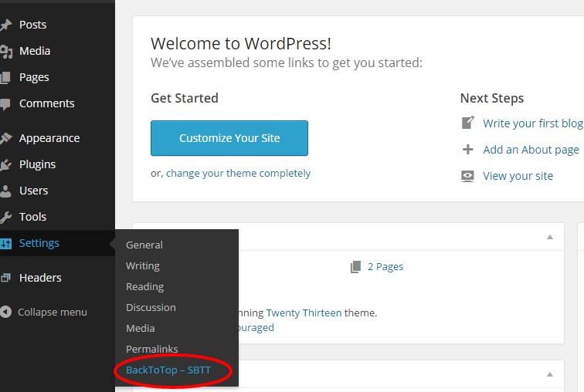Click the Plugins plug icon
This screenshot has width=584, height=392.
coord(5,165)
